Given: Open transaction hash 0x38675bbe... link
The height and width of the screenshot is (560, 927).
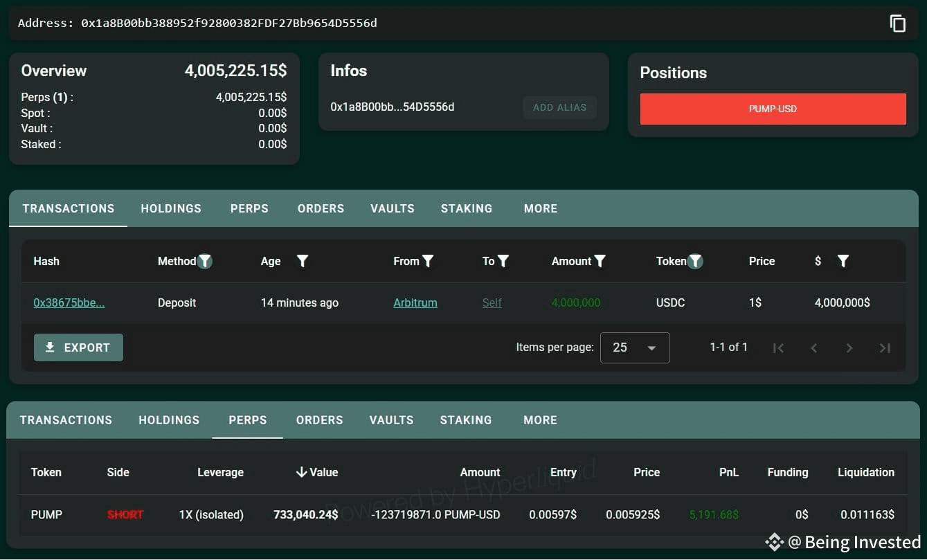Looking at the screenshot, I should 69,302.
